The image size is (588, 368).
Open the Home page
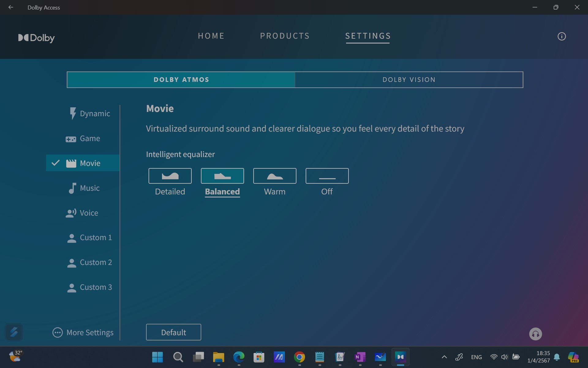coord(211,36)
